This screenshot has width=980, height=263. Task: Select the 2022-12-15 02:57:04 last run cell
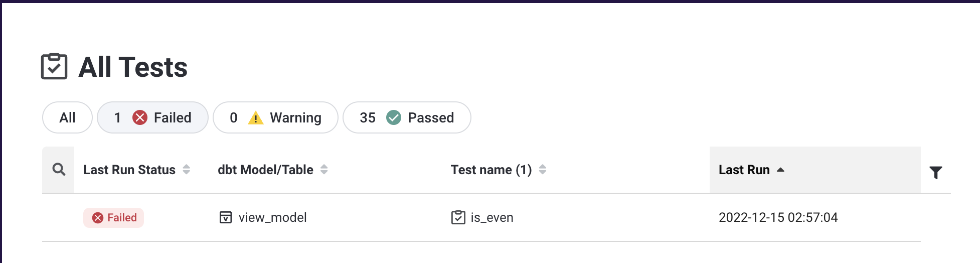[x=778, y=217]
